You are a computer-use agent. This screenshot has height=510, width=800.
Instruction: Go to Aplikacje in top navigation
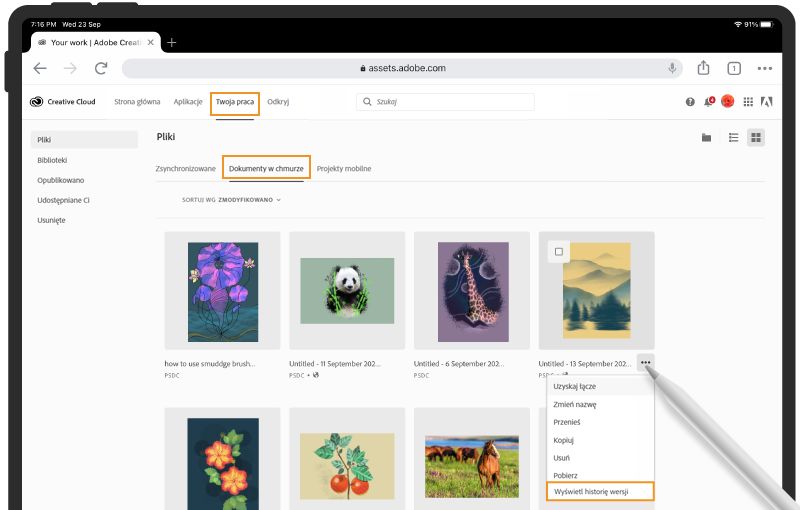pyautogui.click(x=188, y=102)
